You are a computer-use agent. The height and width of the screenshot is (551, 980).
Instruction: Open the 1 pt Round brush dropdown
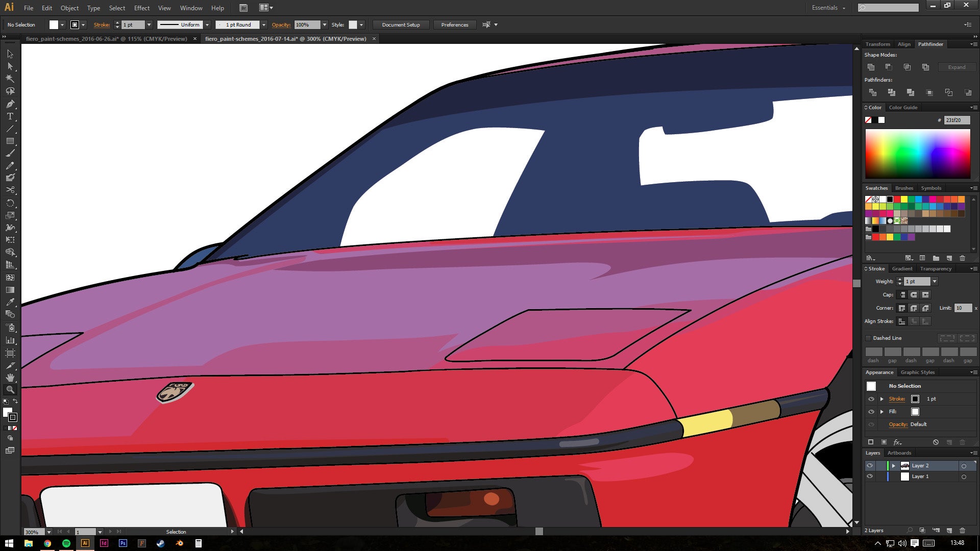(264, 24)
